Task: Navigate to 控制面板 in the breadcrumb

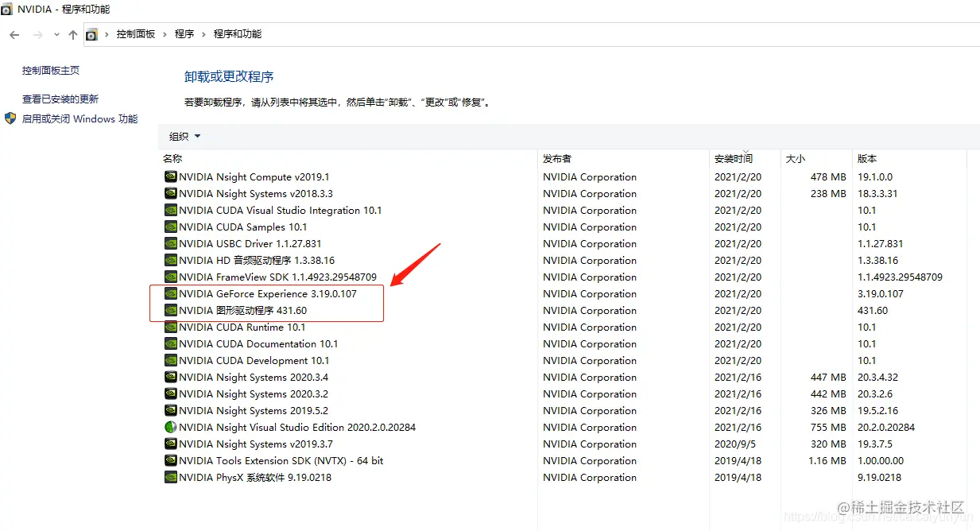Action: click(x=136, y=34)
